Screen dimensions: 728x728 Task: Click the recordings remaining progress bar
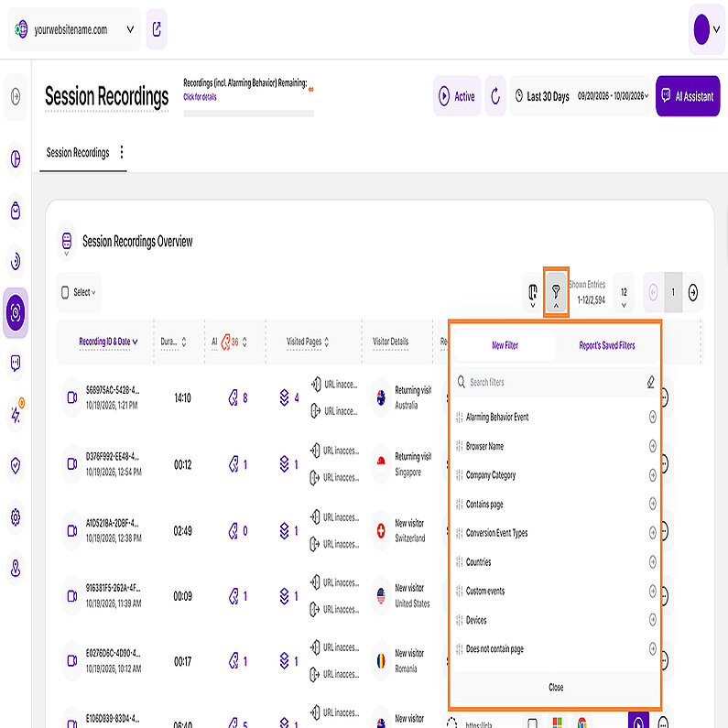coord(248,114)
